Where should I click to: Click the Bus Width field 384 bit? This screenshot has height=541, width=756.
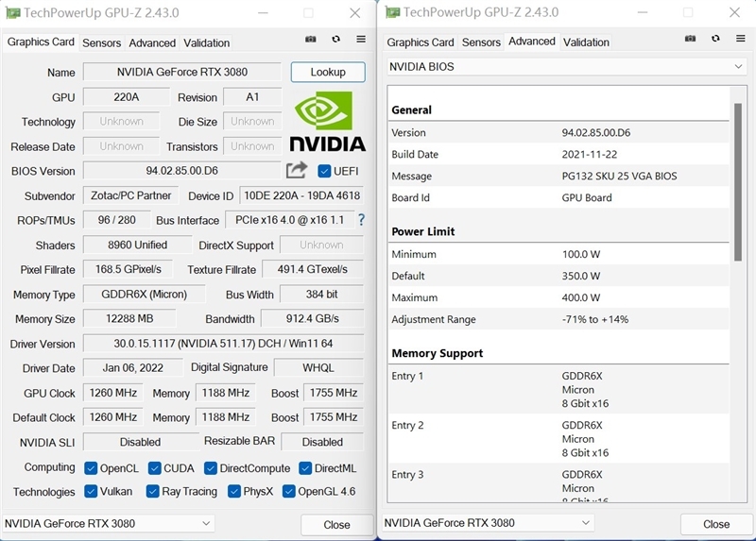[x=321, y=295]
